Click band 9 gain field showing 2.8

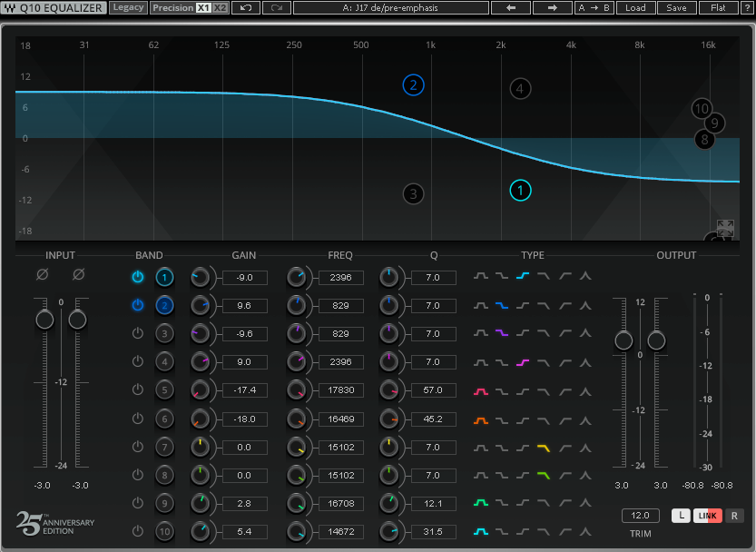pos(244,503)
